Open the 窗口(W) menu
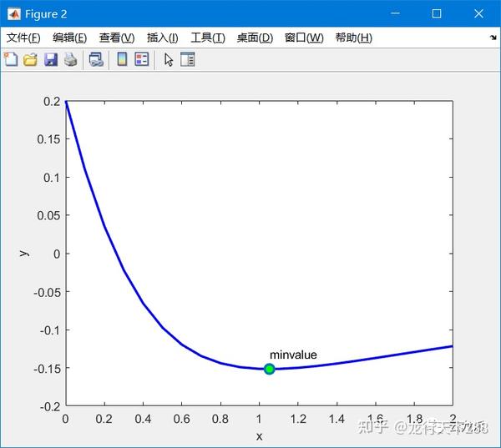 point(304,38)
